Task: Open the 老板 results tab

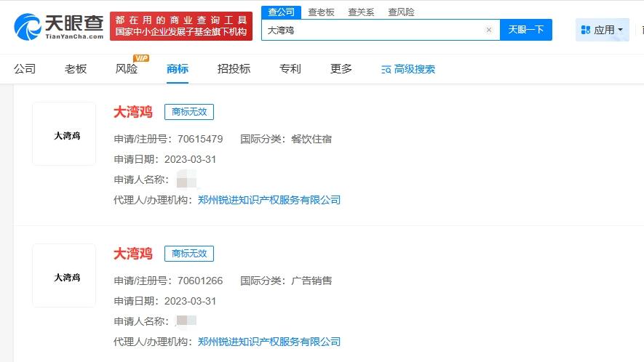Action: pyautogui.click(x=76, y=68)
